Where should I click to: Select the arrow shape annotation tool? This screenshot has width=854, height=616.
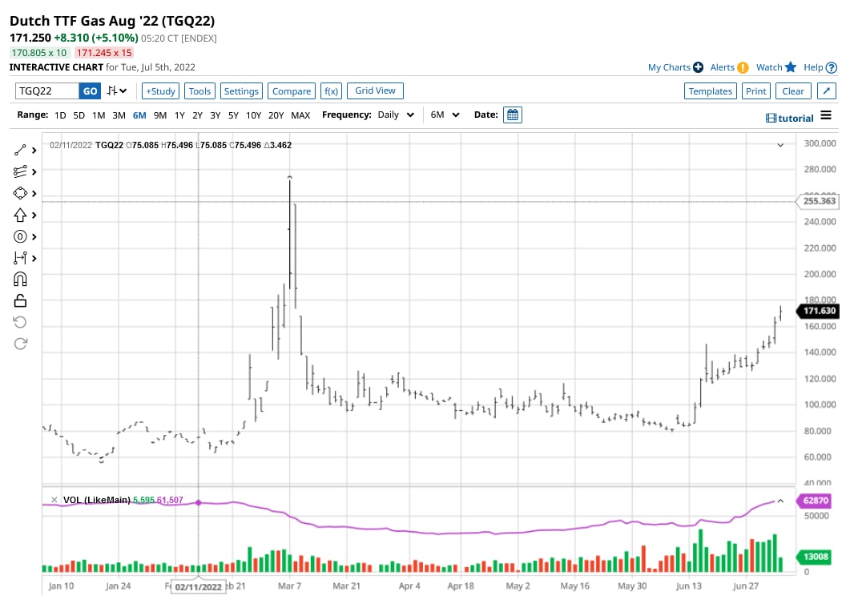[20, 215]
